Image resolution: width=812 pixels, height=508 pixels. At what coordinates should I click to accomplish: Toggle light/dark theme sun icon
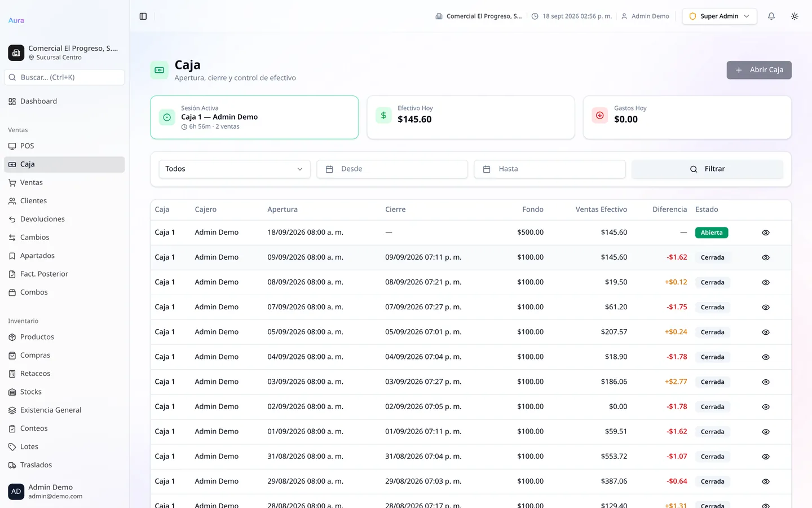tap(795, 16)
